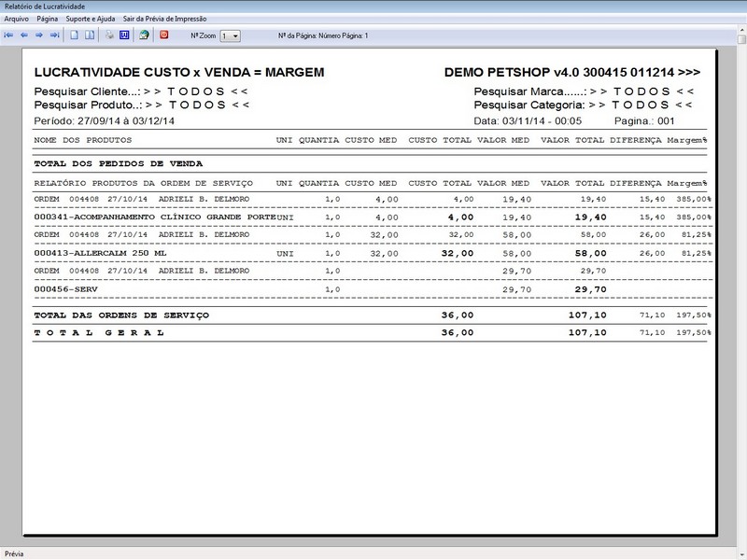The image size is (747, 560).
Task: Click the globe export icon
Action: coord(144,35)
